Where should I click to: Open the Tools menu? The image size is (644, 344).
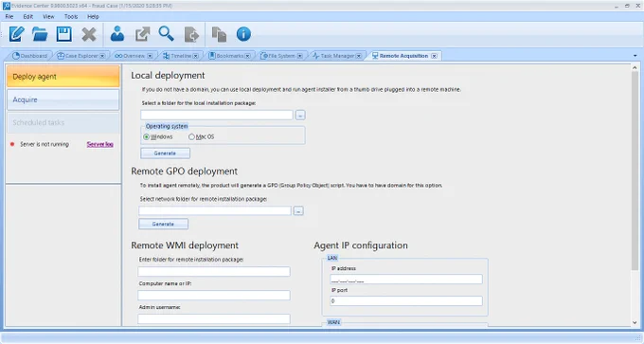point(71,16)
